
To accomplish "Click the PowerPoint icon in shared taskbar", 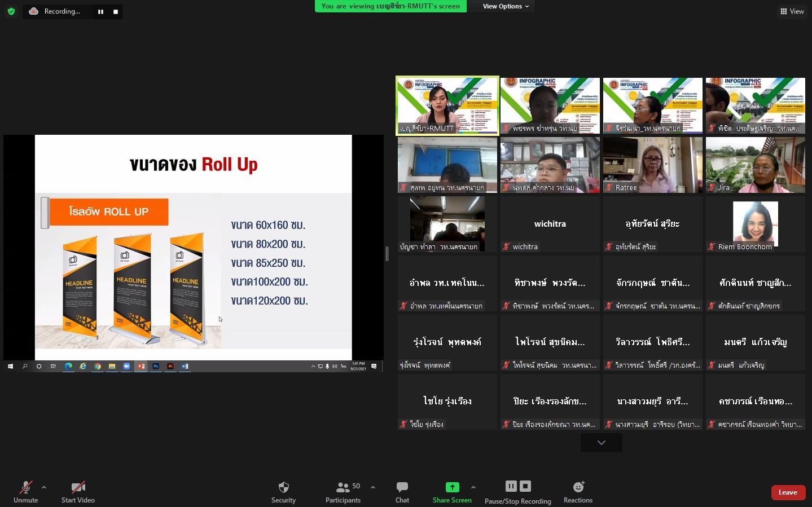I will [x=141, y=367].
